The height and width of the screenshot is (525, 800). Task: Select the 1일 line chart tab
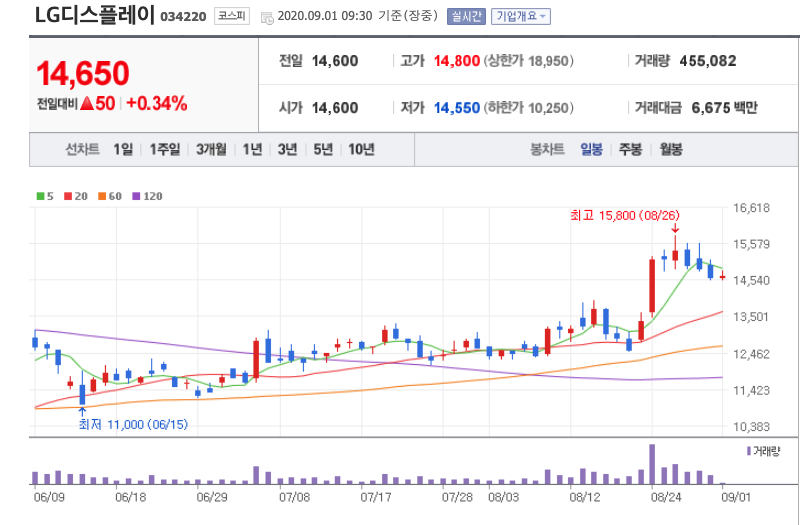coord(123,149)
